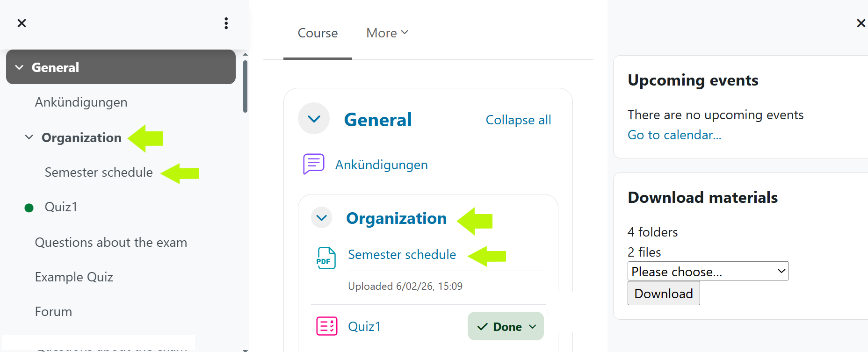
Task: Select Semester schedule in the sidebar
Action: coord(98,172)
